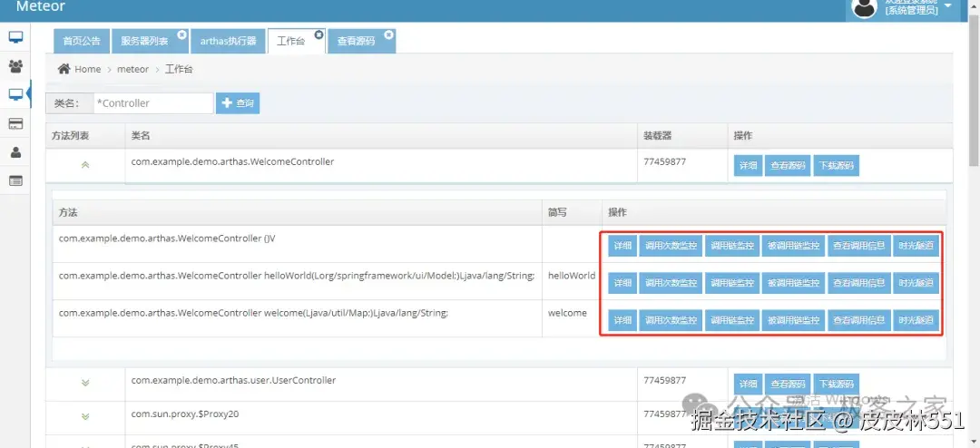Select the 工作台 tab
This screenshot has height=448, width=980.
coord(296,41)
